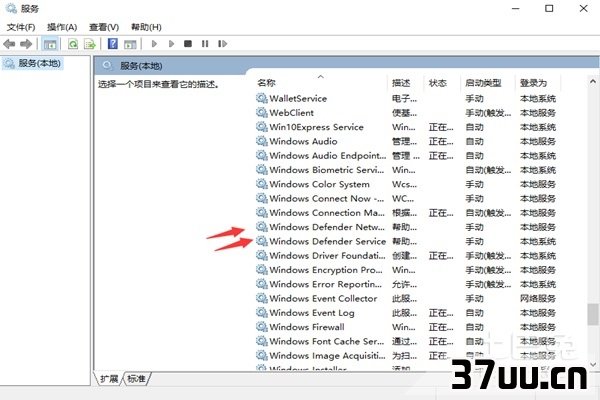This screenshot has width=600, height=400.
Task: Select Windows Event Collector name
Action: pyautogui.click(x=323, y=298)
